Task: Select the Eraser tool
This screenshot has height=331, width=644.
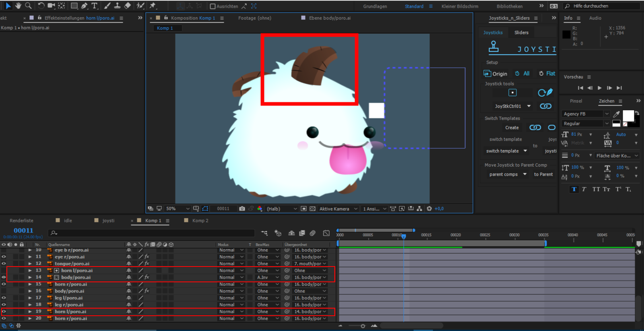Action: (x=128, y=6)
